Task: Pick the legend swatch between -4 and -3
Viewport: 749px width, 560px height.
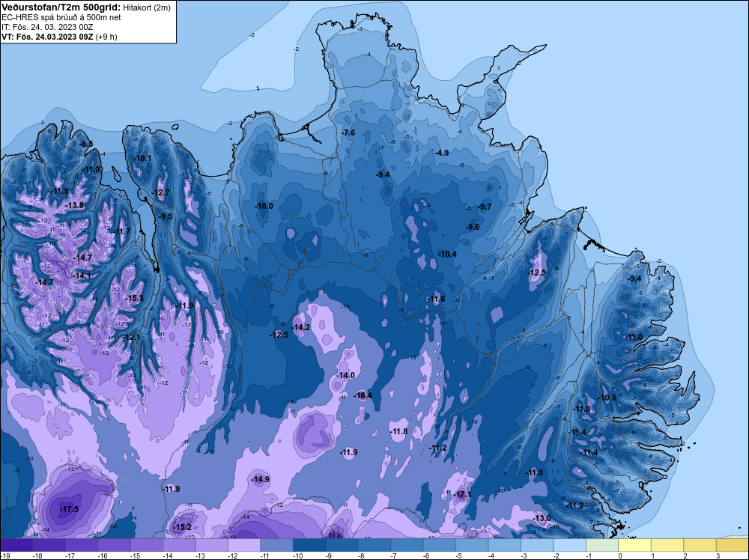Action: click(x=504, y=545)
